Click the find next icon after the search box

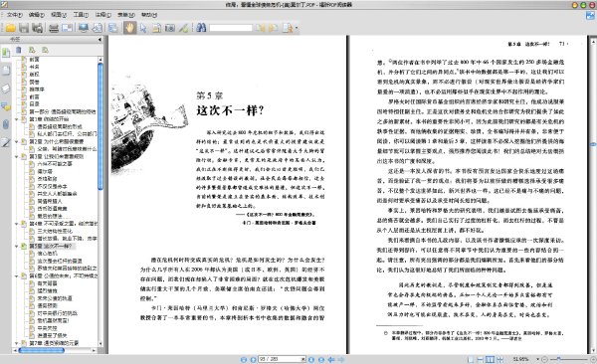point(273,28)
